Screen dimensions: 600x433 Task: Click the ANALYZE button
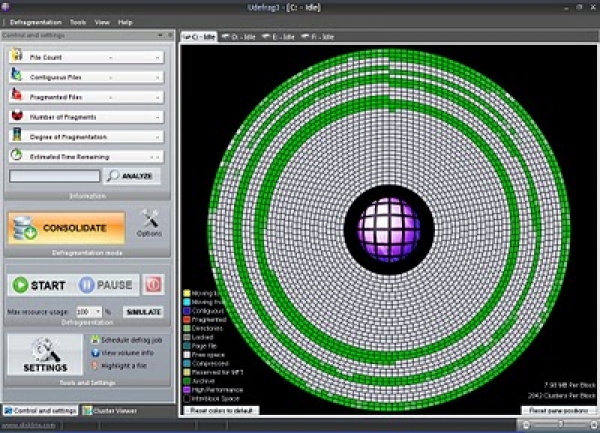132,176
